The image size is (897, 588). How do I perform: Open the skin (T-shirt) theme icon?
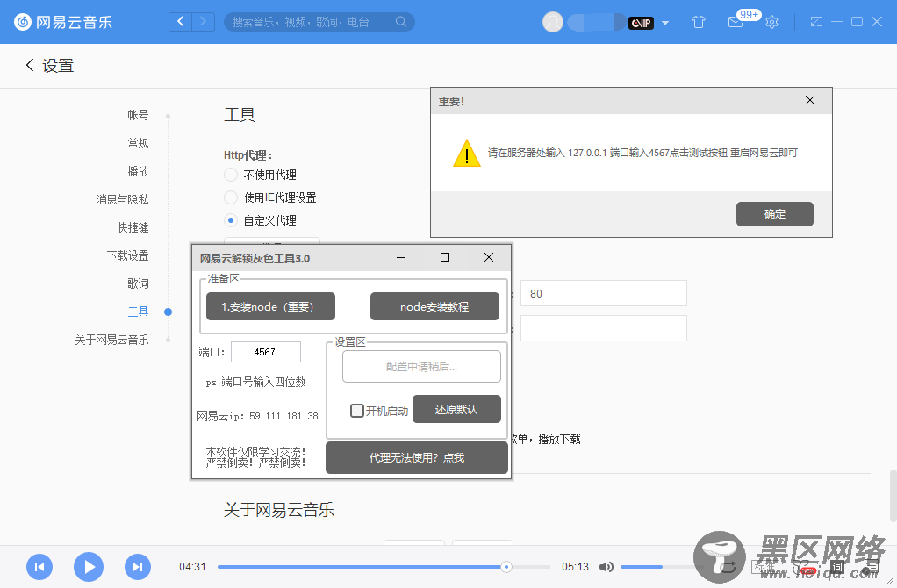coord(699,22)
